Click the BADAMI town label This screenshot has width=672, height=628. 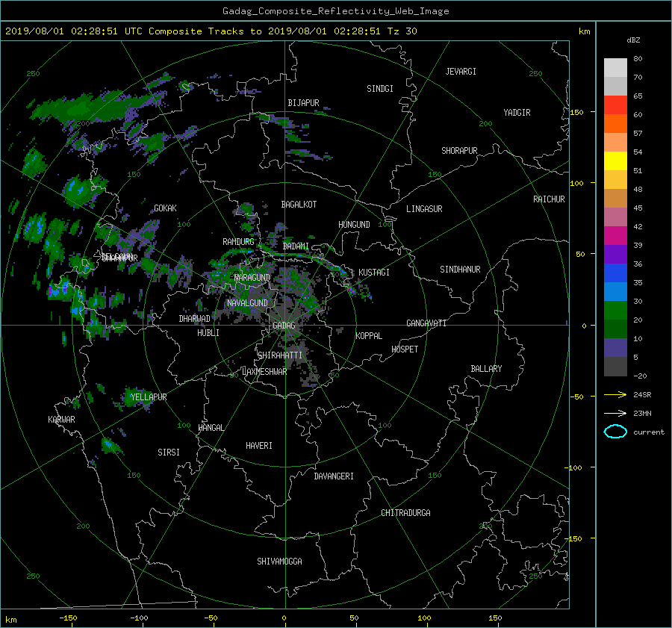pos(296,246)
